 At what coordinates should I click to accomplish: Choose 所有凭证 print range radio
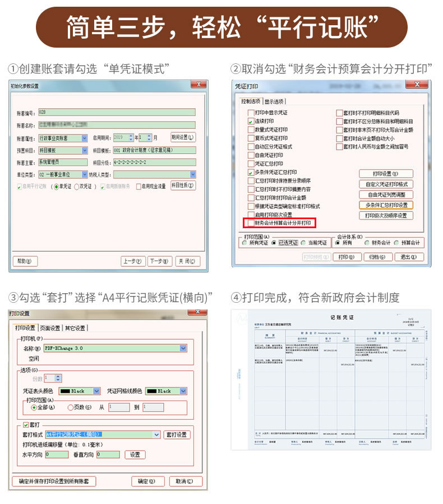click(244, 243)
